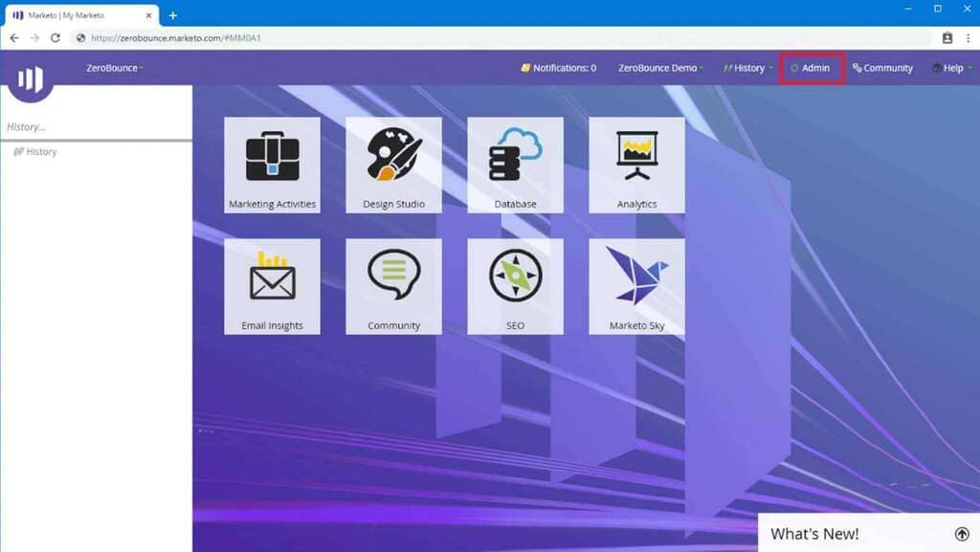Reload the page with refresh icon
This screenshot has width=980, height=552.
click(55, 38)
